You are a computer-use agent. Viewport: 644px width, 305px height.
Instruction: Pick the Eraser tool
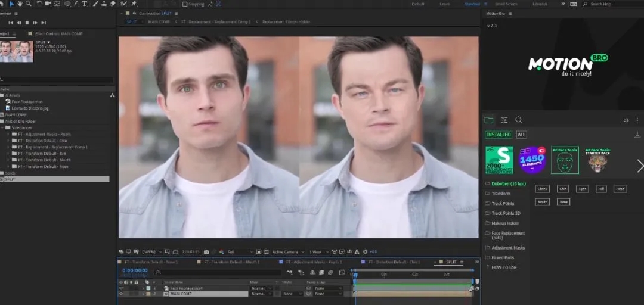pyautogui.click(x=113, y=4)
